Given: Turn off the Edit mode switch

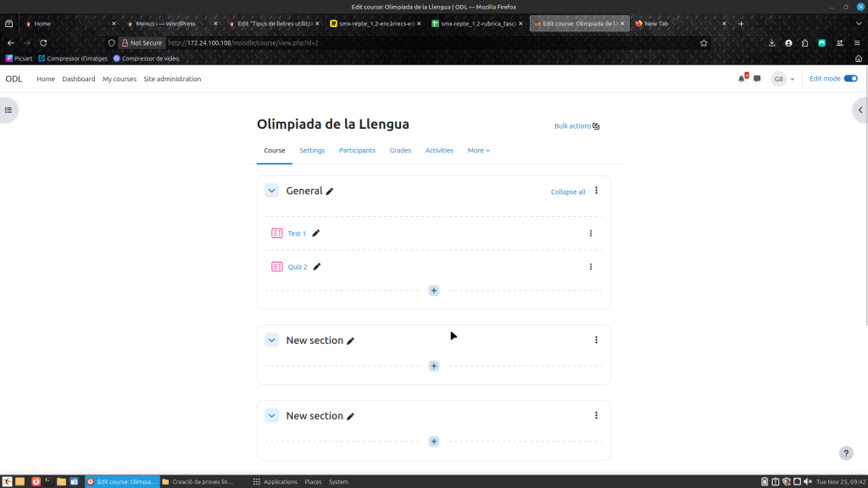Looking at the screenshot, I should point(850,79).
